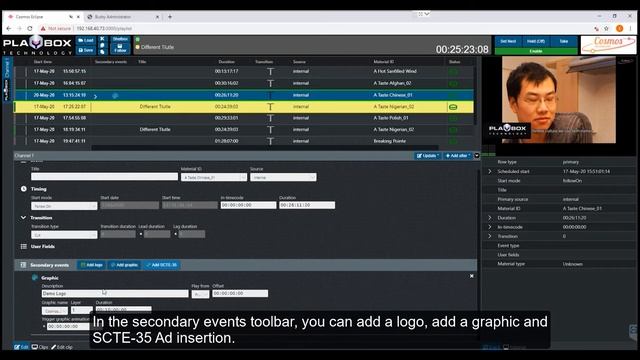Click the Offset timecode field

pos(240,293)
